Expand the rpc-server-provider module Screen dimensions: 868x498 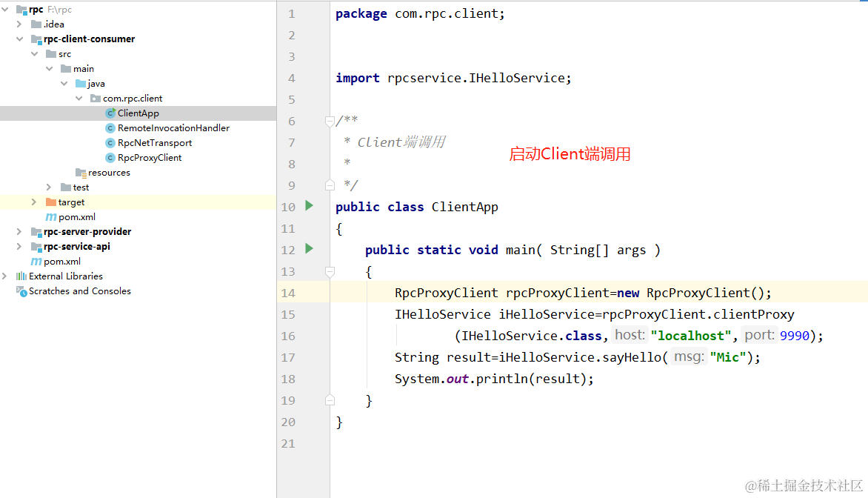[x=19, y=231]
